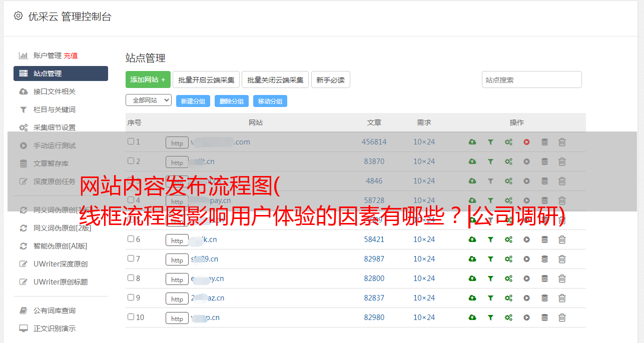Viewport: 644px width, 343px height.
Task: Open UWriter原创标题 sidebar item
Action: [61, 282]
